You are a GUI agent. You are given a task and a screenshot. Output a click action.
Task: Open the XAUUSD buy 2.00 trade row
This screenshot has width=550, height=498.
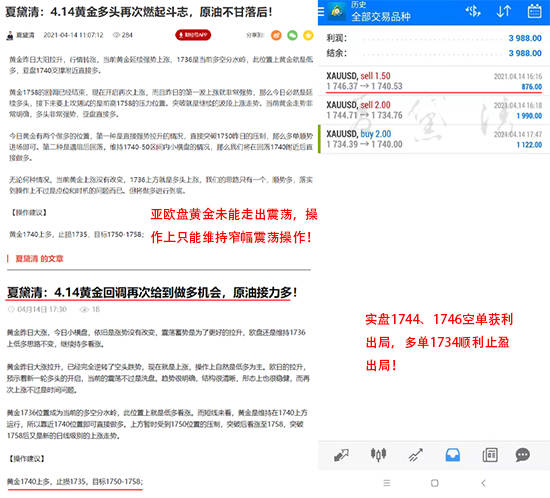[434, 139]
